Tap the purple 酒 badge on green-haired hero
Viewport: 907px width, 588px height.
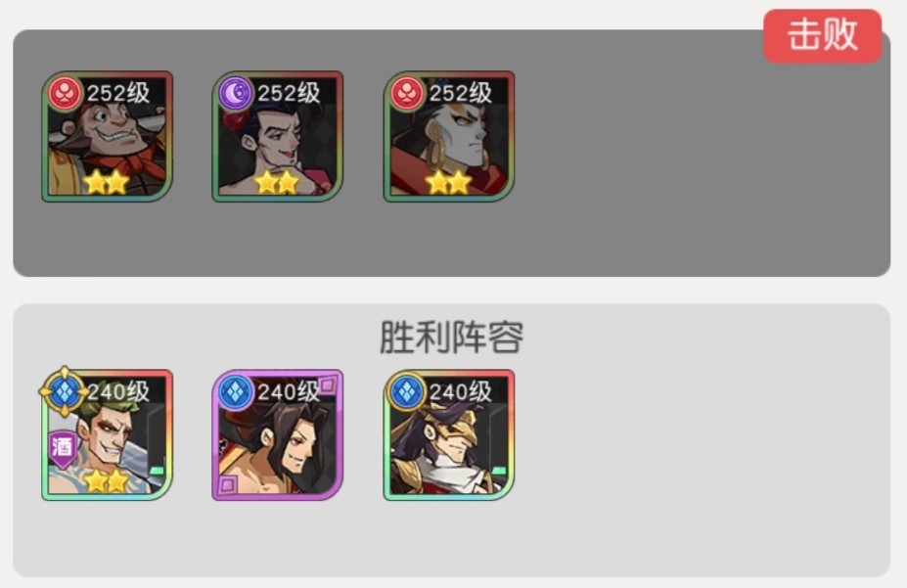click(63, 449)
